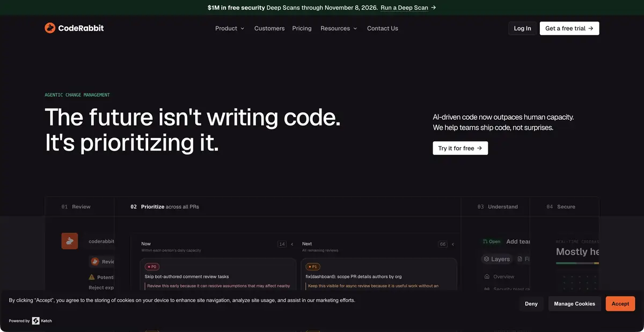The image size is (644, 332).
Task: Click the Try it for free button
Action: (x=460, y=148)
